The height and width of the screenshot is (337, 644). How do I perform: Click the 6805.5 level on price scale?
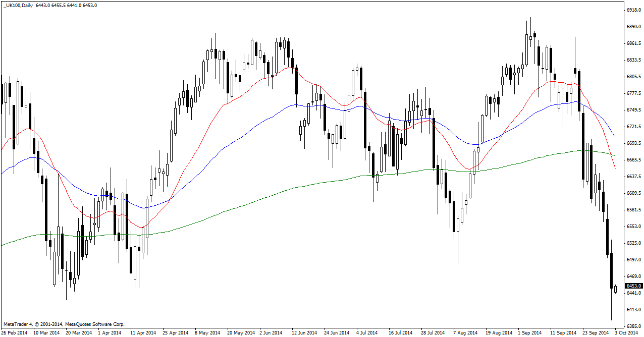pos(633,77)
